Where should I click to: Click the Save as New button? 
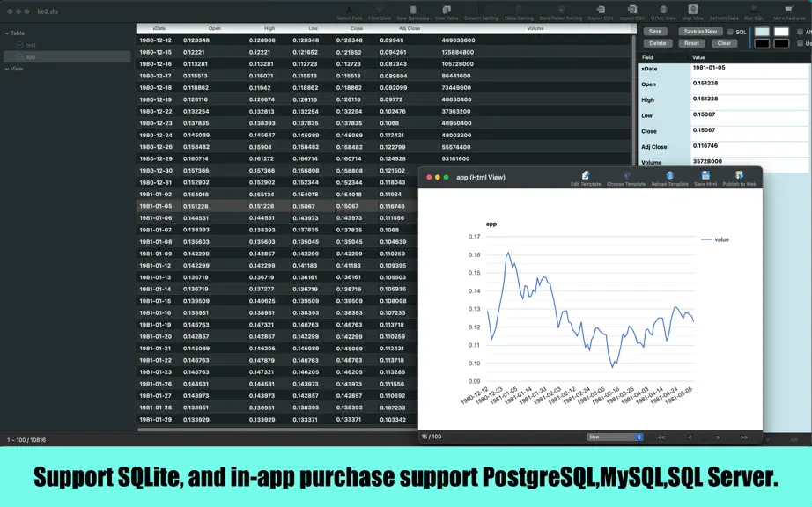pyautogui.click(x=700, y=32)
